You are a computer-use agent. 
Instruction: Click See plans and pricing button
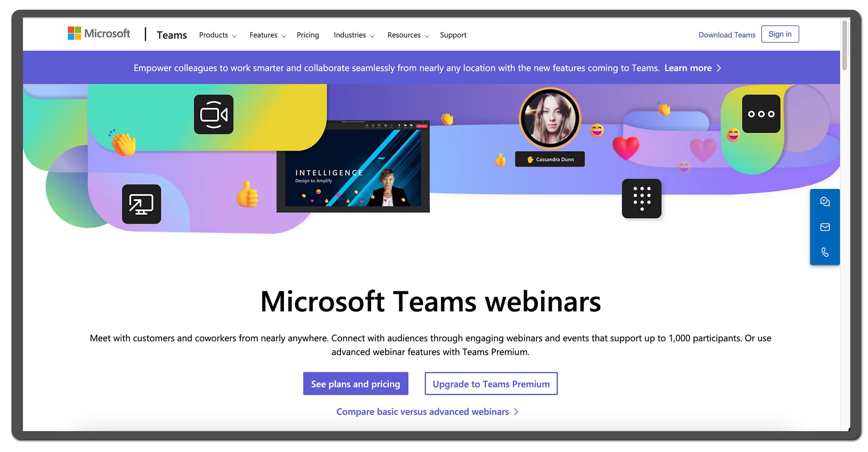coord(356,384)
